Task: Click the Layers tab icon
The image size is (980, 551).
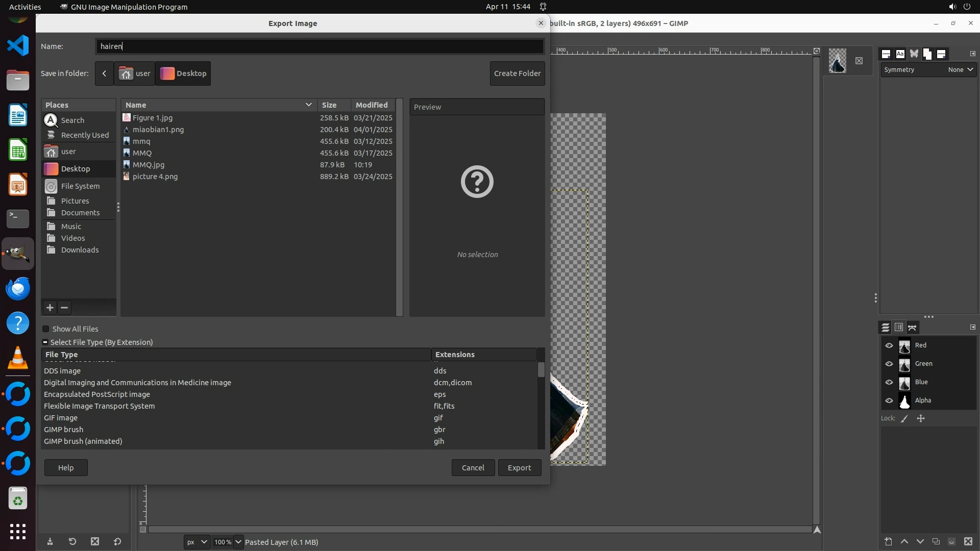Action: point(886,328)
